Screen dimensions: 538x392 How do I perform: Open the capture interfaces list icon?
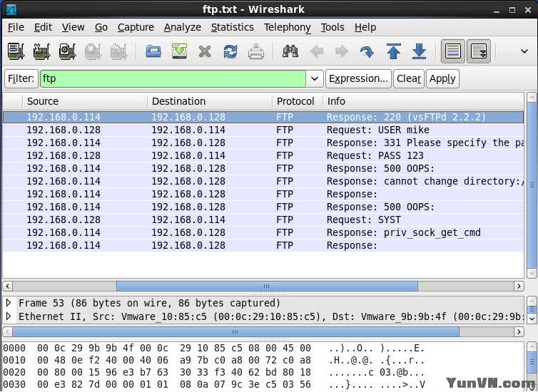(x=16, y=52)
